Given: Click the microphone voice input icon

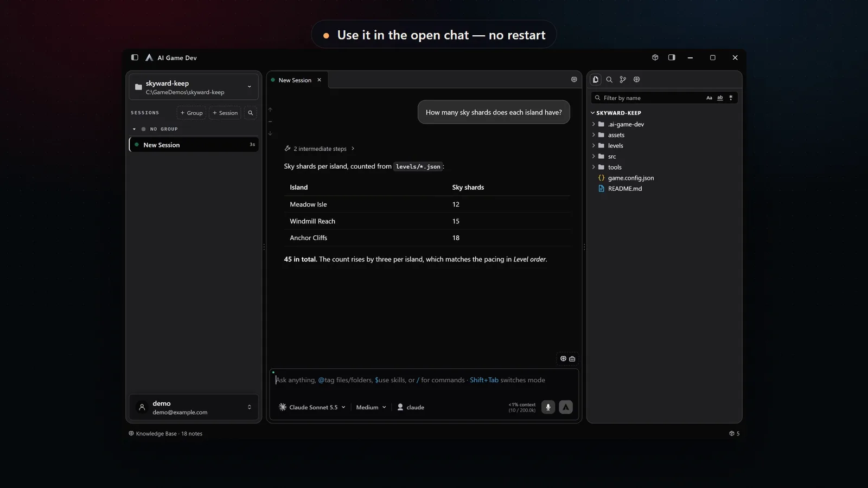Looking at the screenshot, I should pyautogui.click(x=548, y=407).
